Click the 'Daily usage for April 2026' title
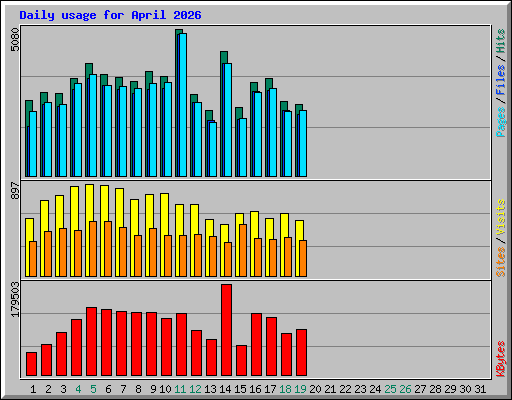The height and width of the screenshot is (400, 512). [110, 15]
